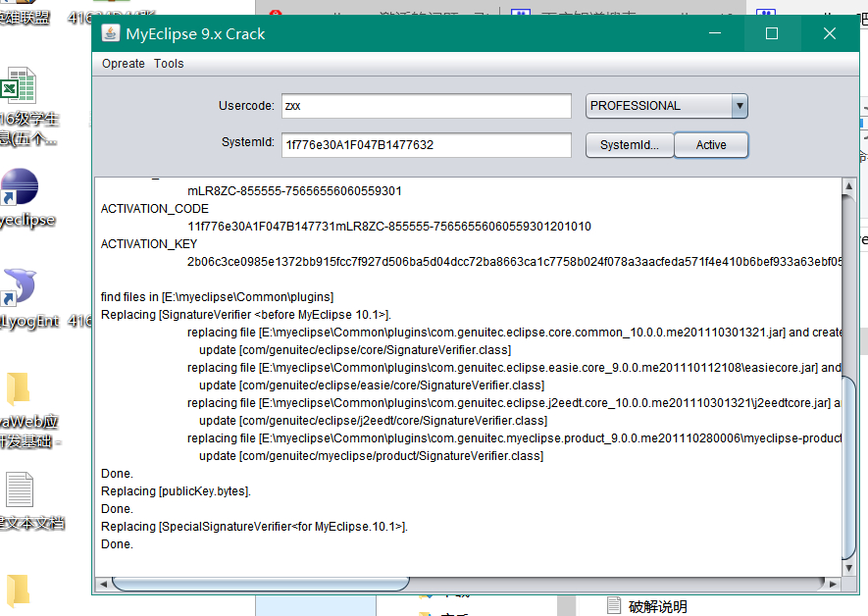The height and width of the screenshot is (616, 868).
Task: Click the vertical scrollbar thumb
Action: pos(848,468)
